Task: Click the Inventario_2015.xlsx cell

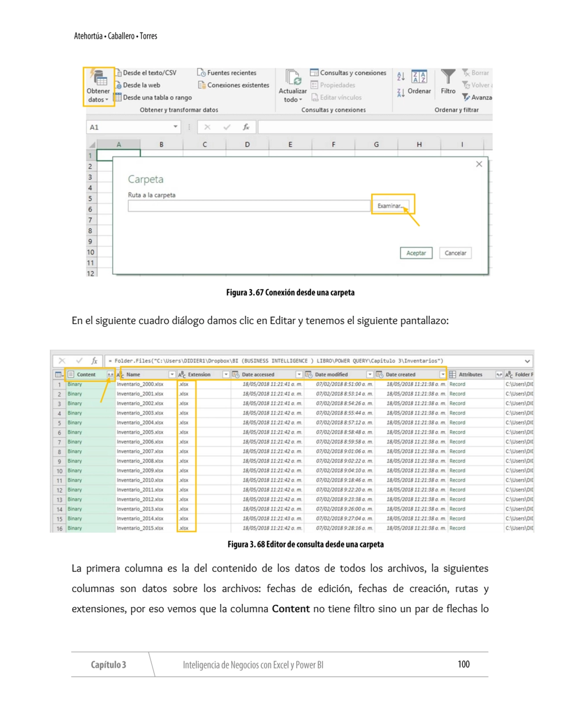Action: point(140,528)
